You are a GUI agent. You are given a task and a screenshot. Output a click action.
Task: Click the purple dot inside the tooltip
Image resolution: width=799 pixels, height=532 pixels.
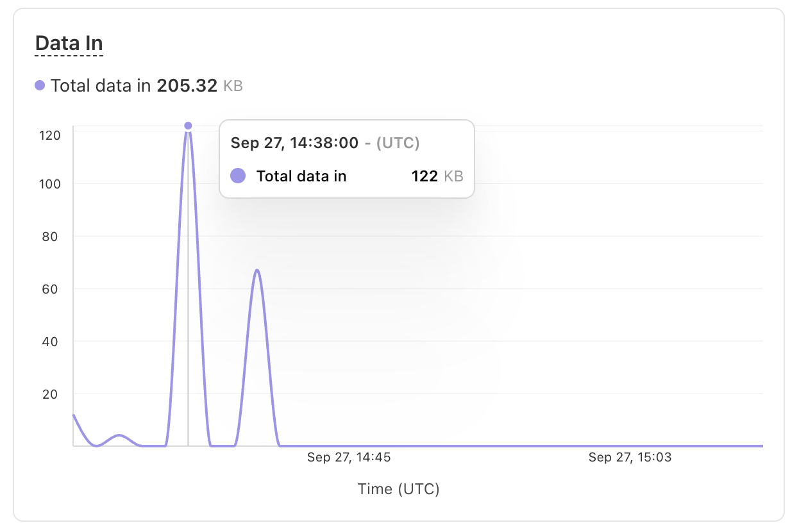(238, 176)
